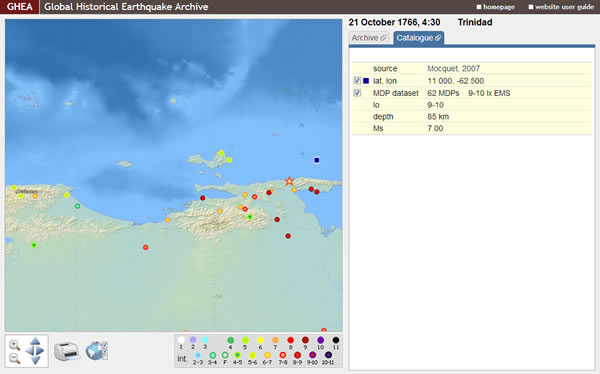The height and width of the screenshot is (374, 600).
Task: Select intensity 10 purple legend swatch
Action: (321, 340)
